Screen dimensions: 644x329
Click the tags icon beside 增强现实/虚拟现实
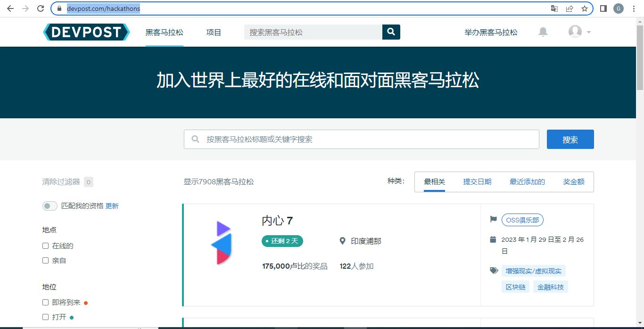pyautogui.click(x=494, y=271)
